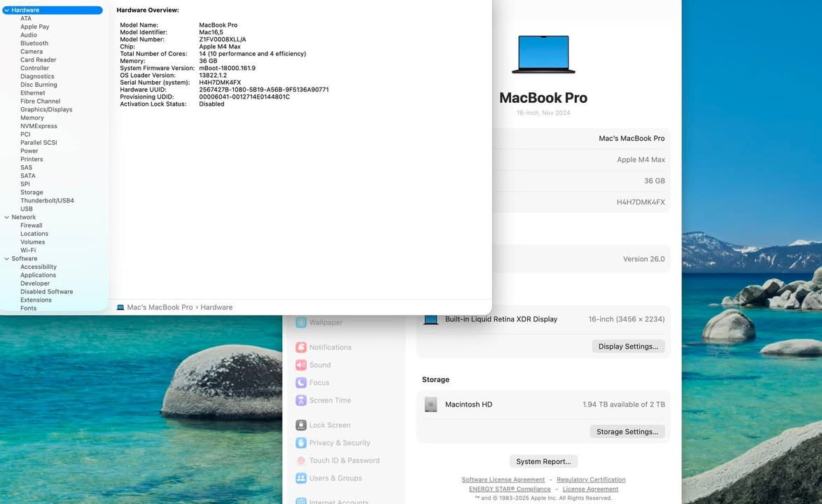Collapse the Hardware section chevron
Viewport: 822px width, 504px height.
pyautogui.click(x=6, y=10)
